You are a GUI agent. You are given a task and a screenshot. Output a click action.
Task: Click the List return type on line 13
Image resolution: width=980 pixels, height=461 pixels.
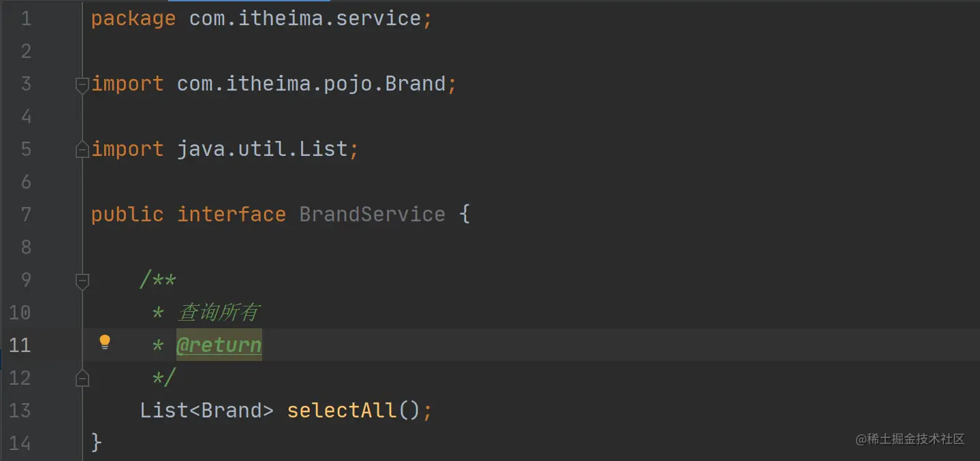click(x=163, y=410)
